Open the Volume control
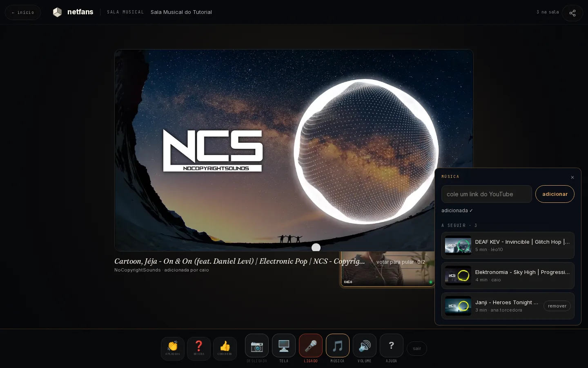Screen dimensions: 588x368 (365, 346)
